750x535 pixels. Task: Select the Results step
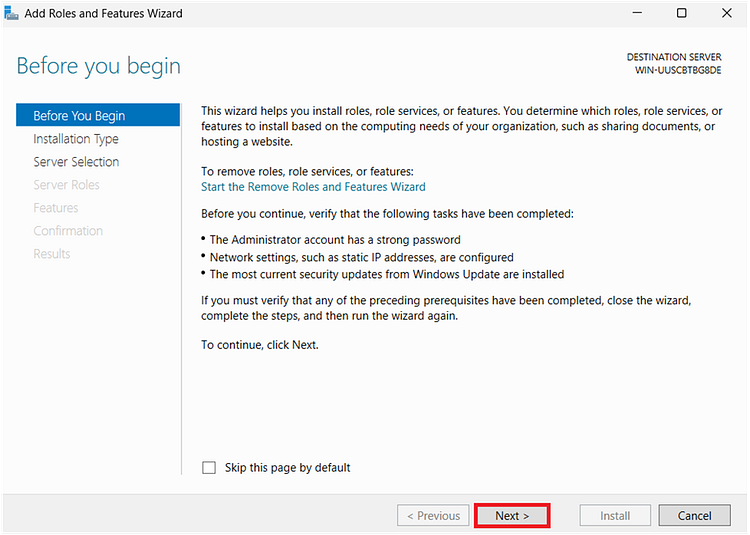click(x=52, y=253)
